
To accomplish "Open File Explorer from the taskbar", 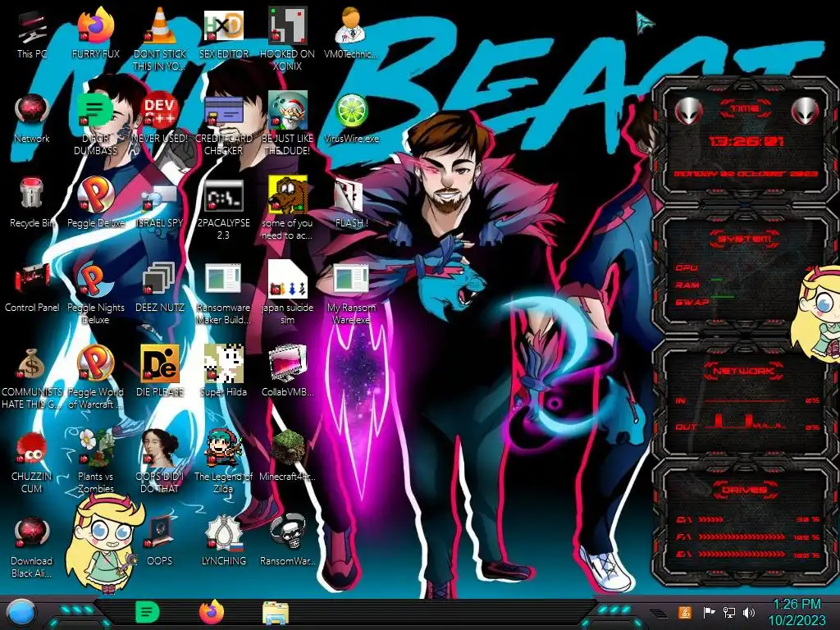I will coord(276,613).
